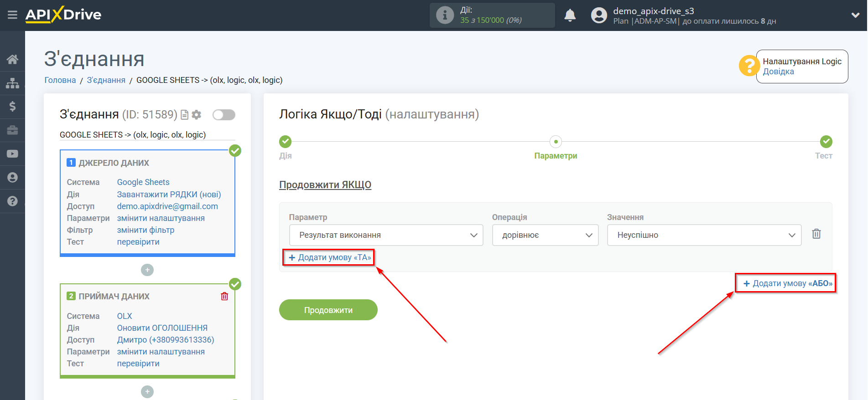This screenshot has width=868, height=400.
Task: Open the hamburger menu
Action: point(12,15)
